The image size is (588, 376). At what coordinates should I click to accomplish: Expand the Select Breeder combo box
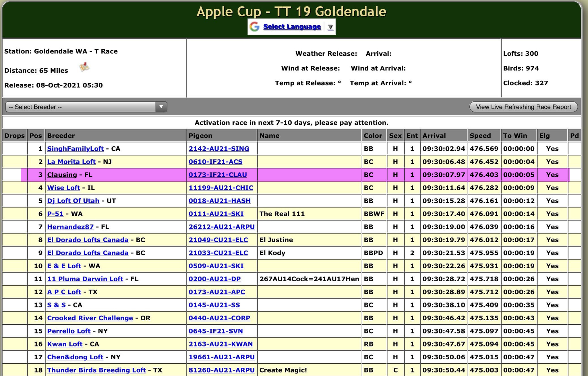pos(81,107)
